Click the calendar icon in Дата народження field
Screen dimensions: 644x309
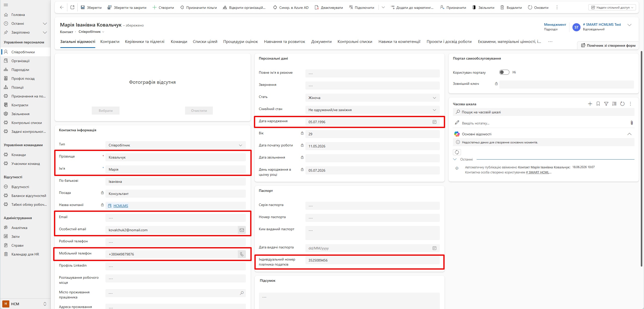[x=434, y=122]
